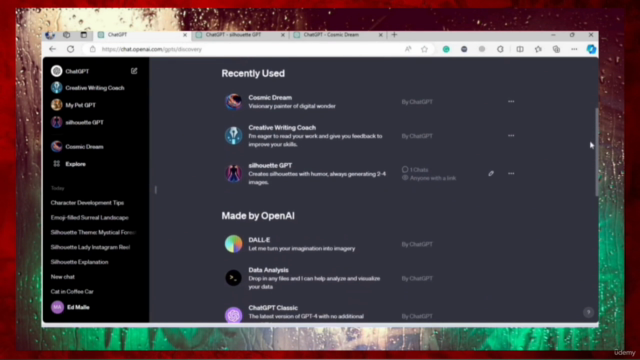640x360 pixels.
Task: Open Copilot sidebar icon
Action: (x=591, y=49)
